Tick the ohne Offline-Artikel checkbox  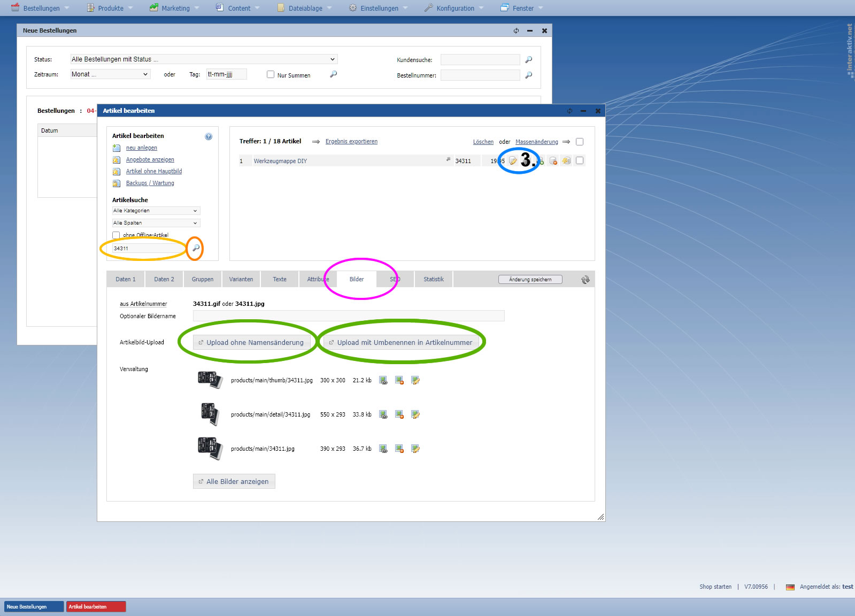[x=116, y=235]
